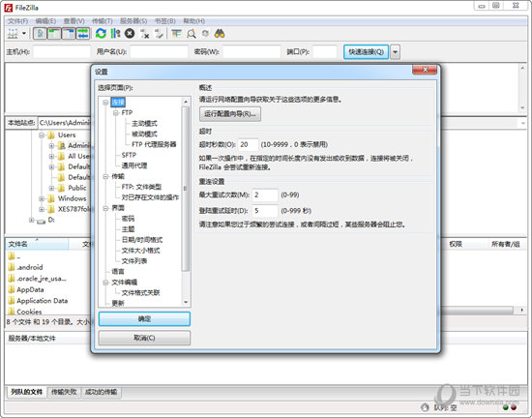Select 日期/时间格式 settings page
Viewport: 532px width, 418px height.
142,240
